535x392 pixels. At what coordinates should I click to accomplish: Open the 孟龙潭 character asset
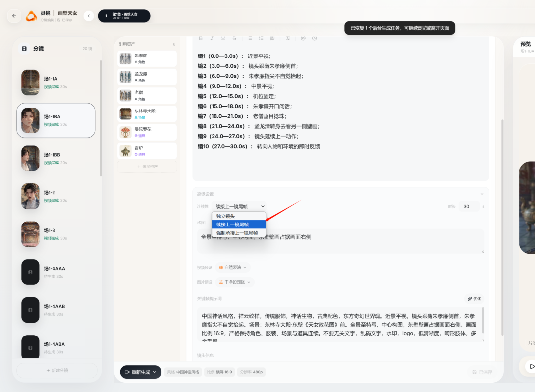click(147, 77)
